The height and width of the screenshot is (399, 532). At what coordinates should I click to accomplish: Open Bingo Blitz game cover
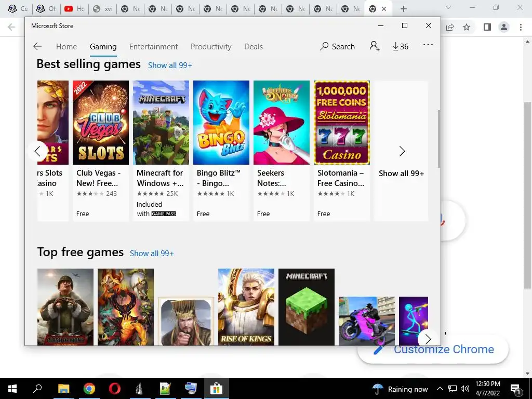click(221, 123)
